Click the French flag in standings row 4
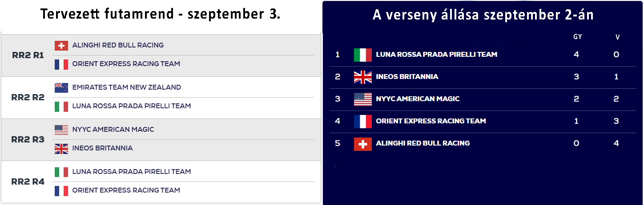Screen dimensions: 644x205 [x=363, y=122]
